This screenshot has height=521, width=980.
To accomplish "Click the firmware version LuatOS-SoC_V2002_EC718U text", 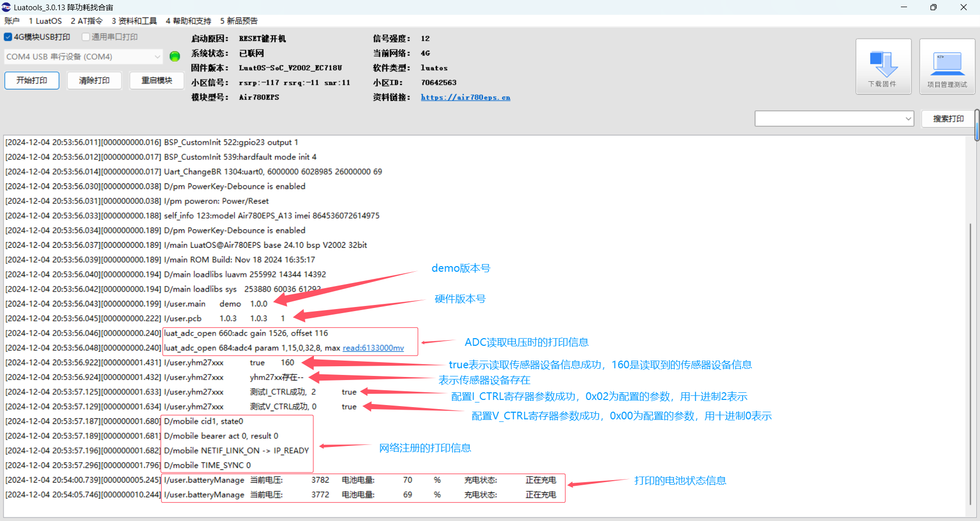I will coord(290,68).
